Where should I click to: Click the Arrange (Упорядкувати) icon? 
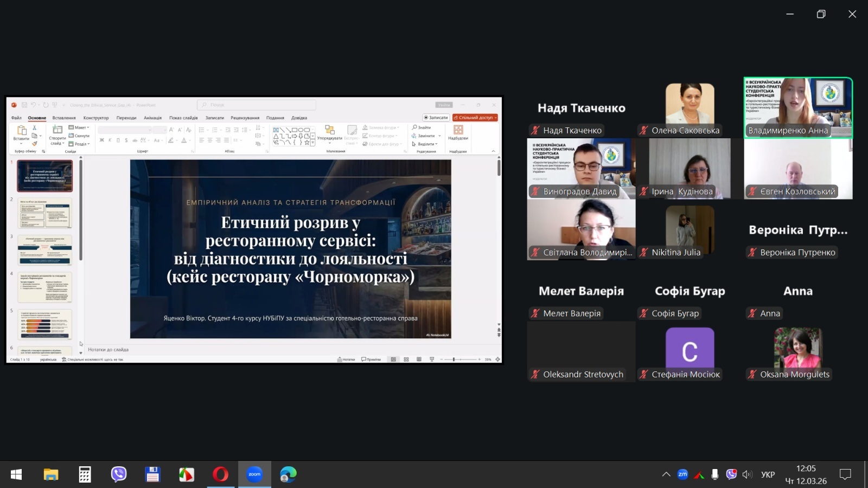[x=329, y=131]
